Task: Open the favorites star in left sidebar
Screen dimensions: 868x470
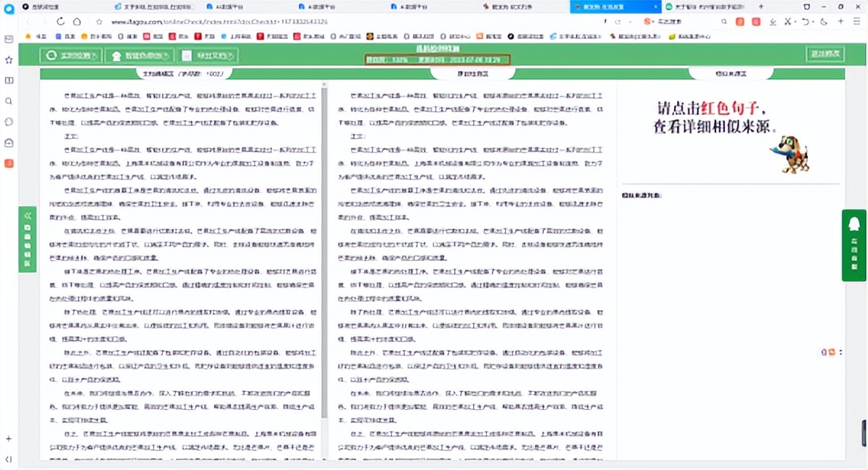Action: coord(9,59)
